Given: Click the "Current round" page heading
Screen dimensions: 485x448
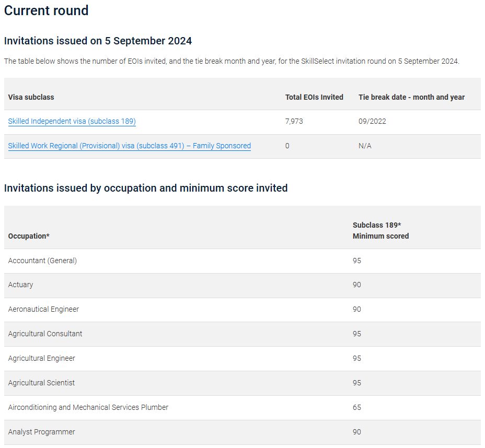Looking at the screenshot, I should coord(47,10).
